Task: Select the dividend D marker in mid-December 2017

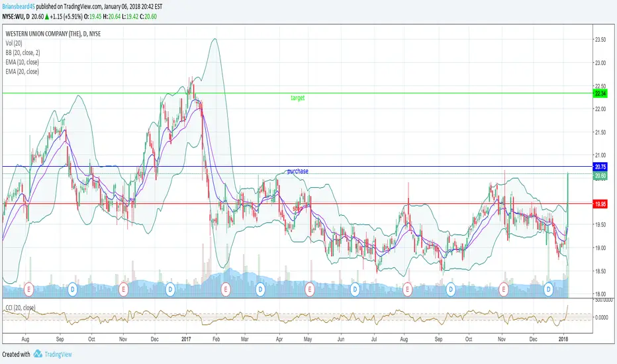Action: 549,290
